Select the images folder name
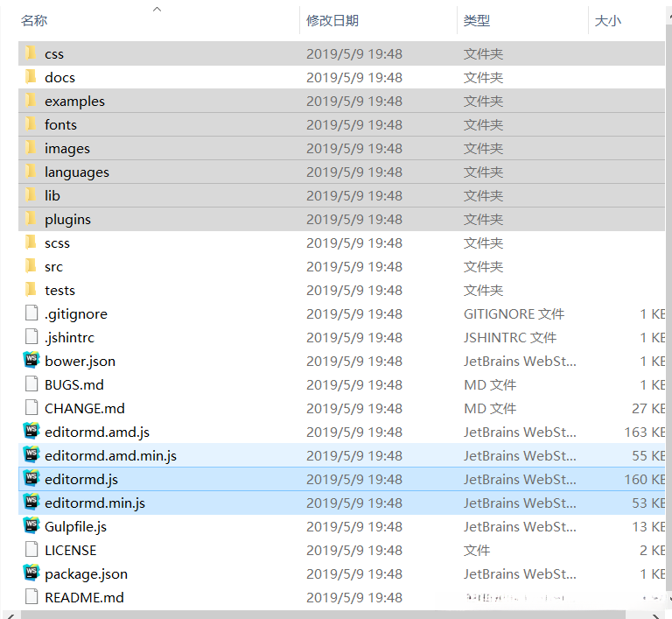This screenshot has width=672, height=619. [x=67, y=149]
